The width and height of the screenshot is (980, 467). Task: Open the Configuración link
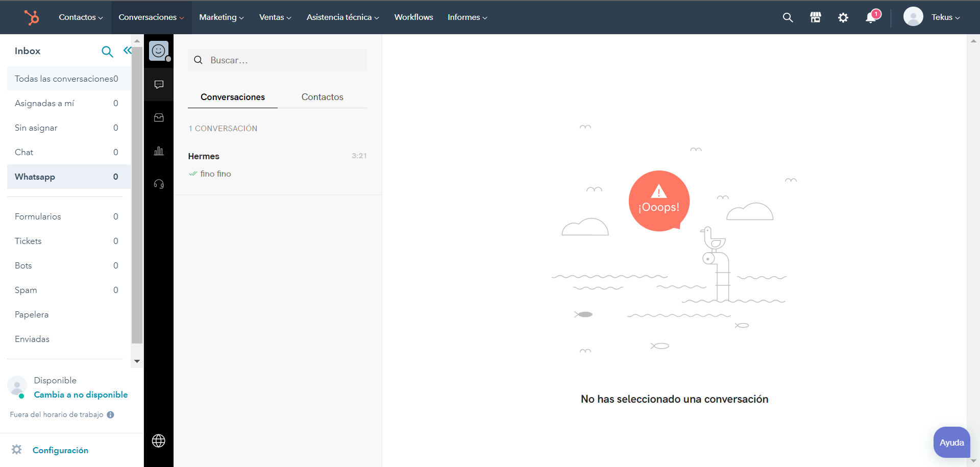point(60,450)
